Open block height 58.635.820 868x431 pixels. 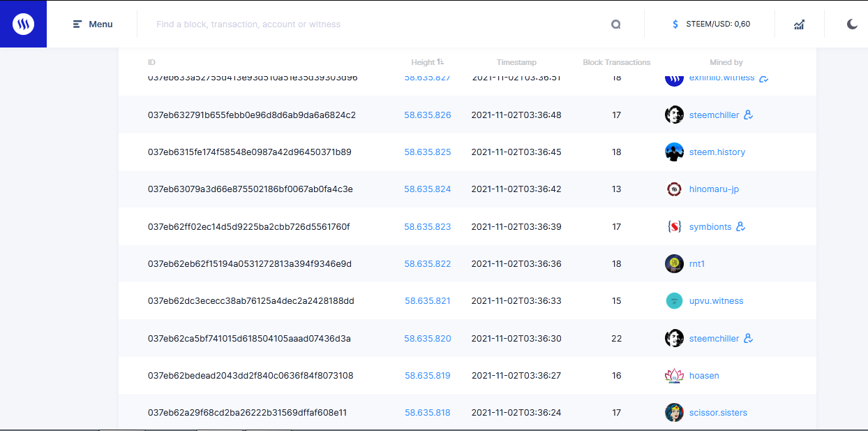point(428,339)
